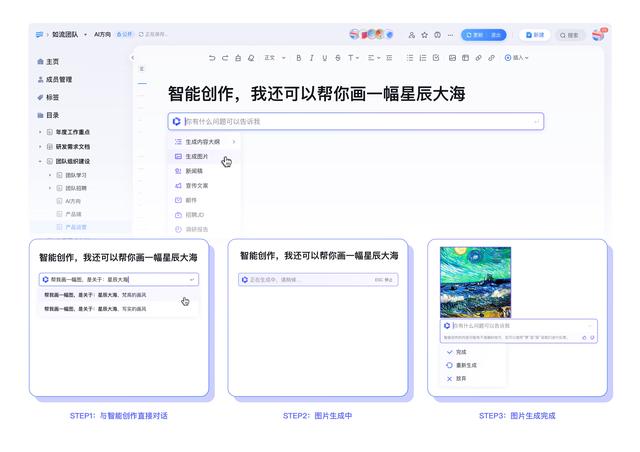
Task: Click the thumbs-up icon under the generated image
Action: tap(584, 338)
